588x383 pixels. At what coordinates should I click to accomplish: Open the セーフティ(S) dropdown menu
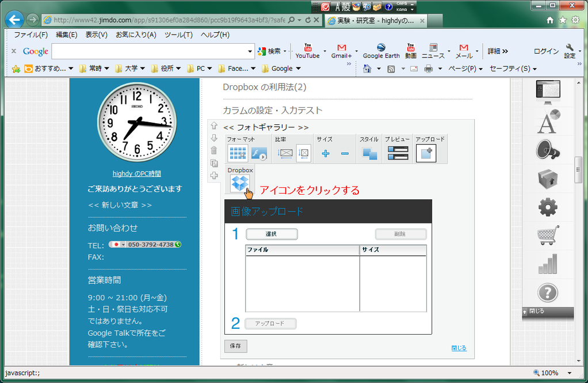[x=513, y=69]
